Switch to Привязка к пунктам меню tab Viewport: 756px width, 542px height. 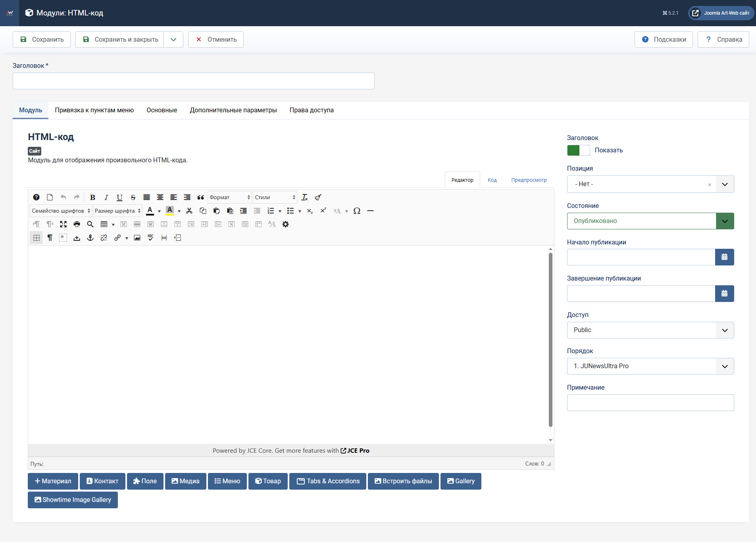pos(94,110)
